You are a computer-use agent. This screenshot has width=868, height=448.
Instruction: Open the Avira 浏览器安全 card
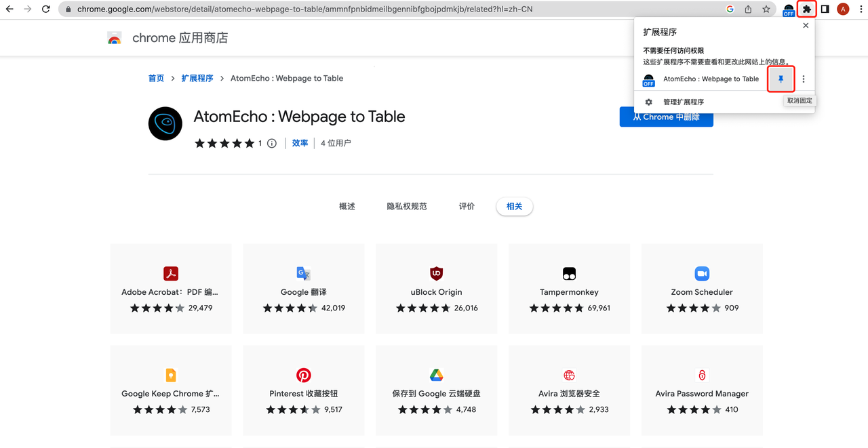pos(570,391)
